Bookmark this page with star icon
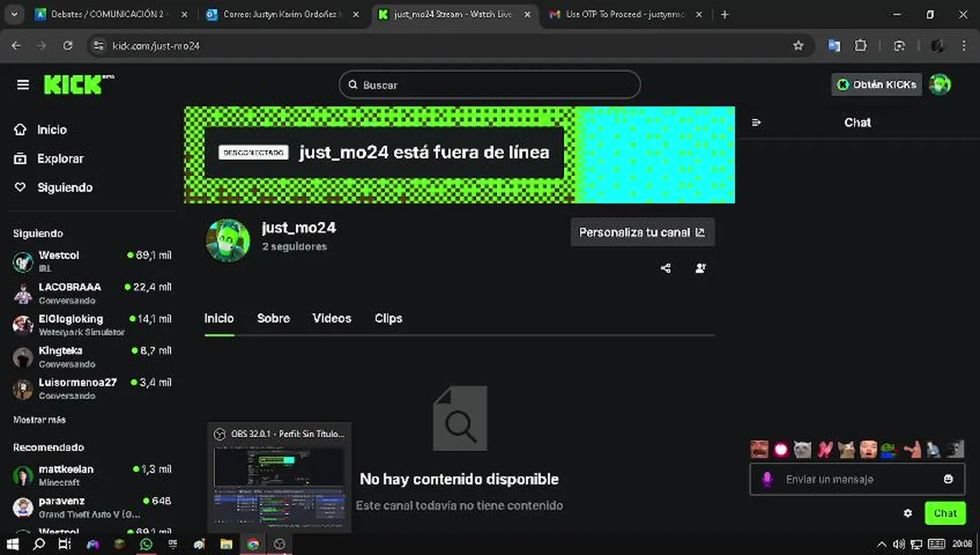 point(798,46)
